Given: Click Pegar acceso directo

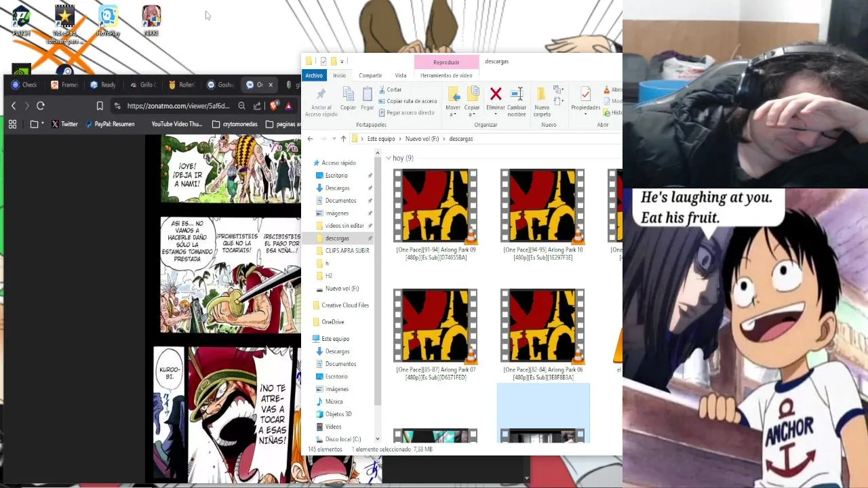Looking at the screenshot, I should [x=406, y=113].
